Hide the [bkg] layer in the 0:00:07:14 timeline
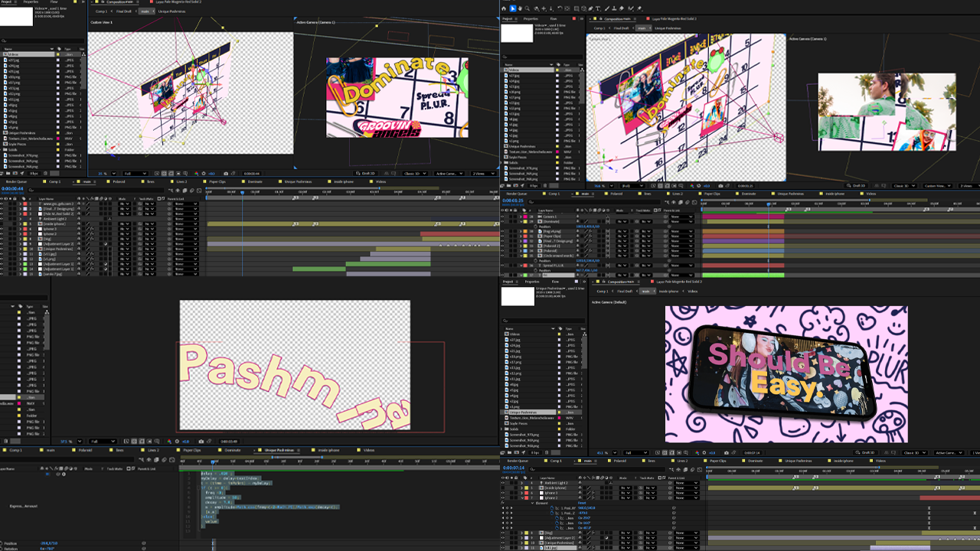980x551 pixels. click(503, 533)
